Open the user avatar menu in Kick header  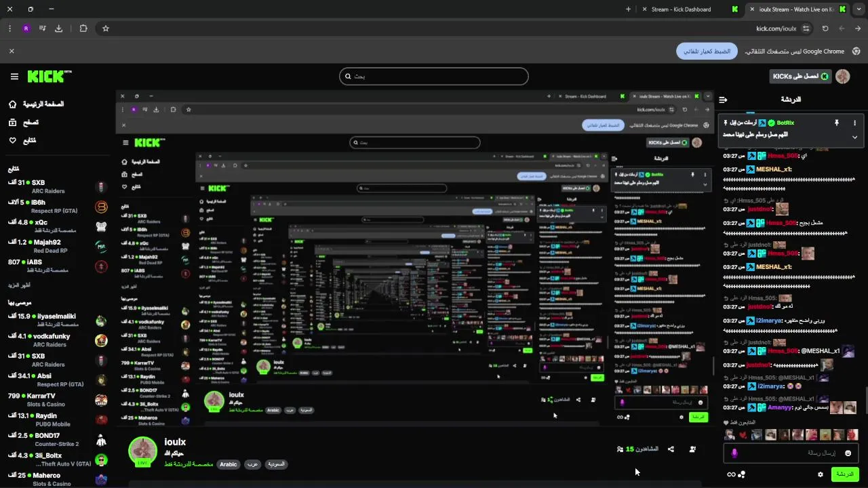pos(843,77)
